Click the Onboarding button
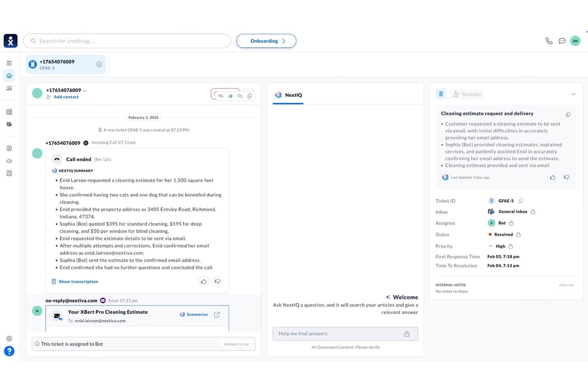The image size is (588, 392). [266, 41]
